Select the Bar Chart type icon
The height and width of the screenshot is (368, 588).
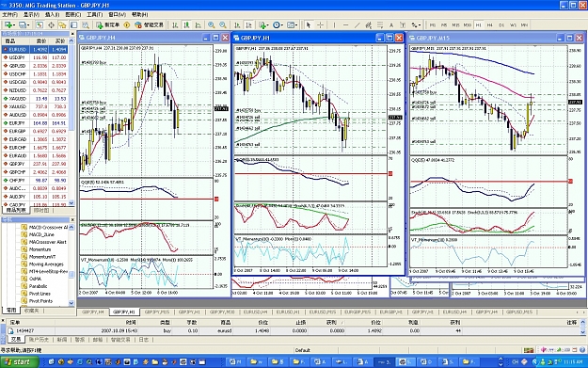click(x=175, y=25)
